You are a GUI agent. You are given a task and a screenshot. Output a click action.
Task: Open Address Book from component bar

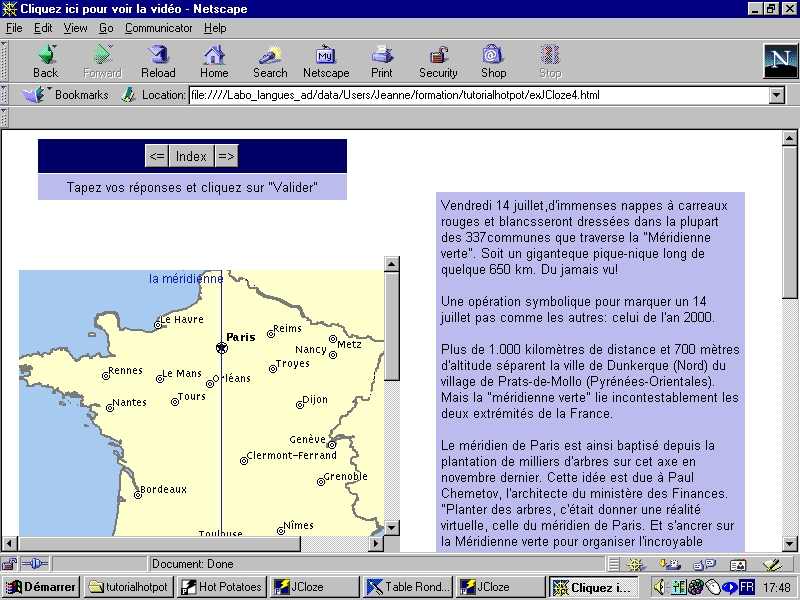click(738, 564)
